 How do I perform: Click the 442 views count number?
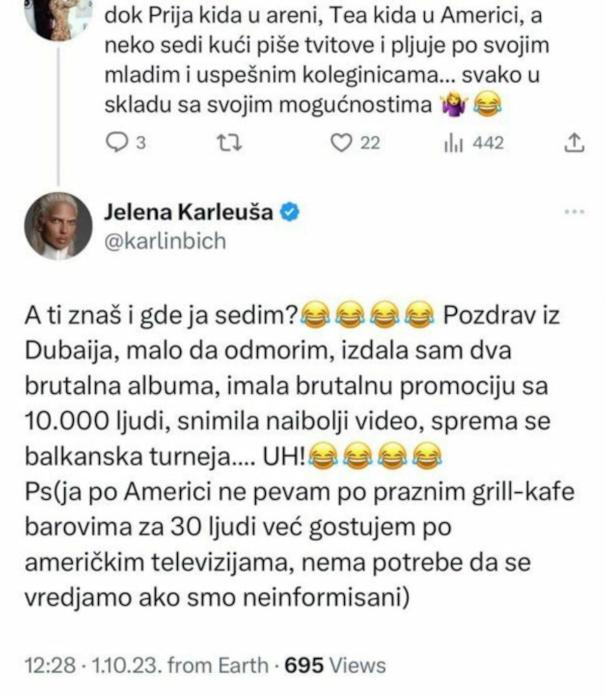click(x=488, y=143)
